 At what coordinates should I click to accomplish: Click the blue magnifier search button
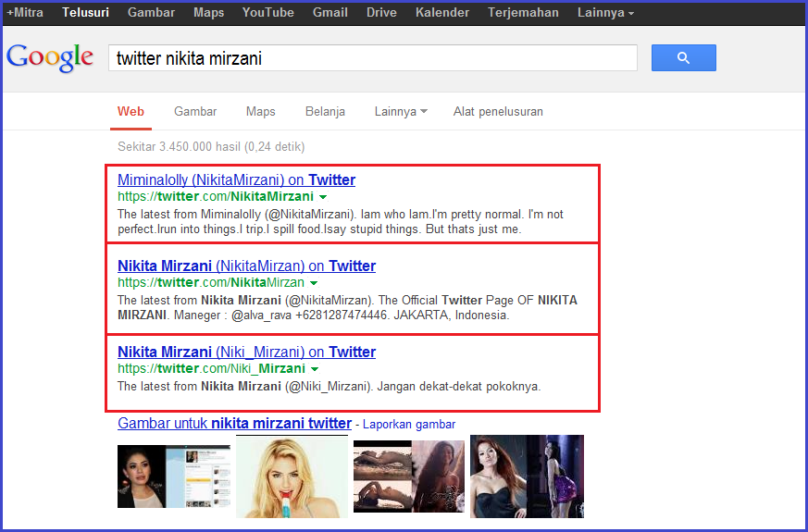point(683,57)
